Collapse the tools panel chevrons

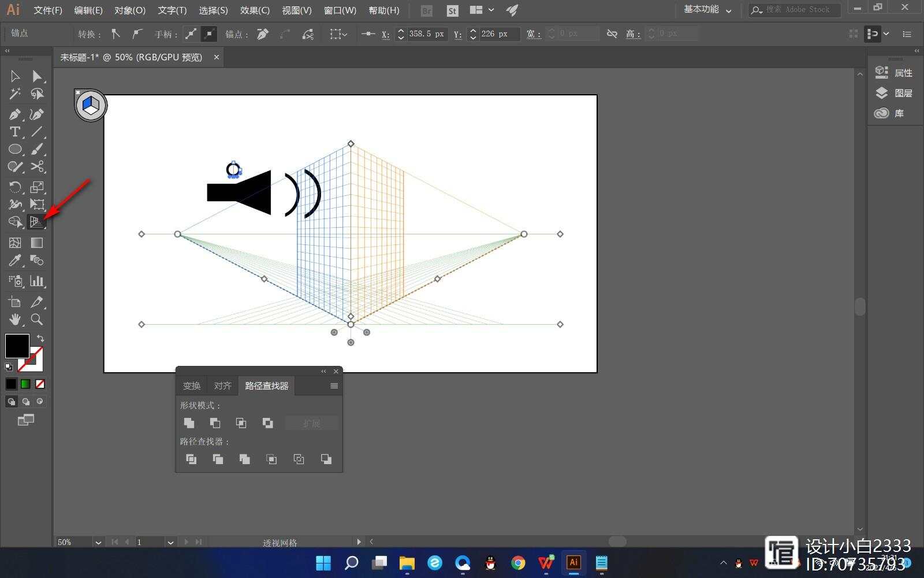pyautogui.click(x=8, y=51)
